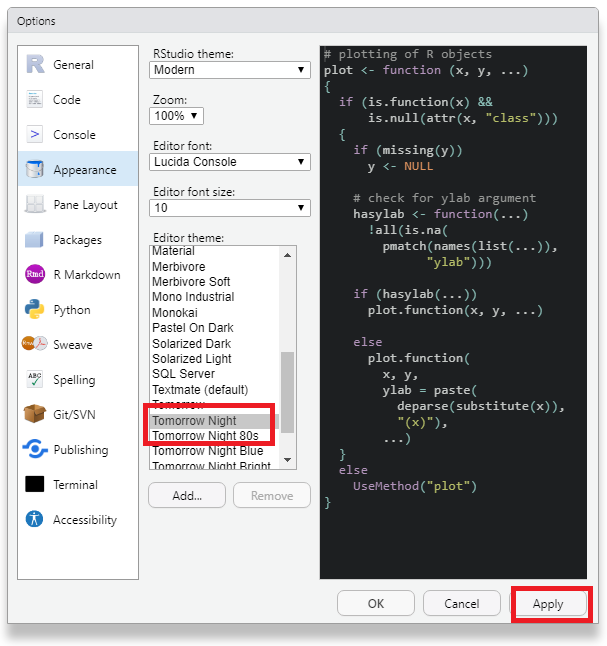
Task: Click the Console prompt icon
Action: [35, 134]
